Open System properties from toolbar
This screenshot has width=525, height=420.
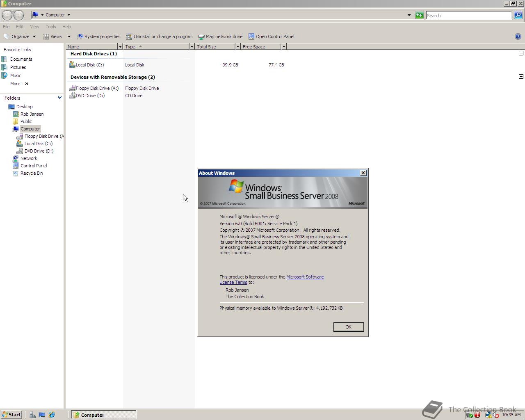[98, 37]
